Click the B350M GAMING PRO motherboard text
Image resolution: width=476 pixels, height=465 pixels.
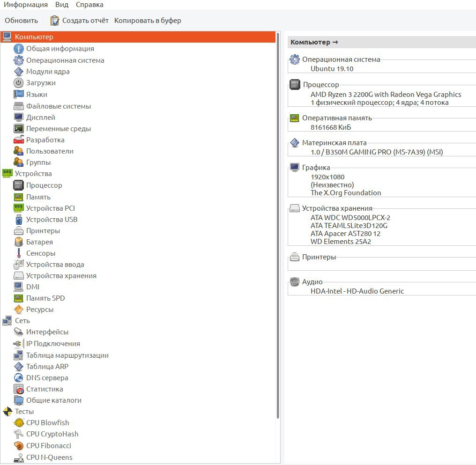point(377,152)
